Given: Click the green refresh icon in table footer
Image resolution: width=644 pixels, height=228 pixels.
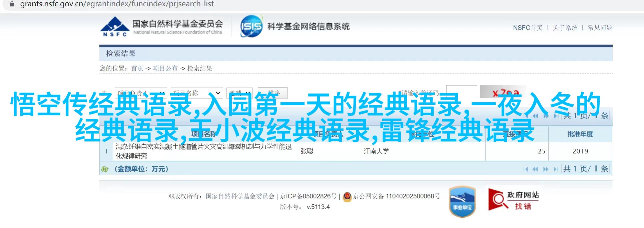Looking at the screenshot, I should point(105,169).
